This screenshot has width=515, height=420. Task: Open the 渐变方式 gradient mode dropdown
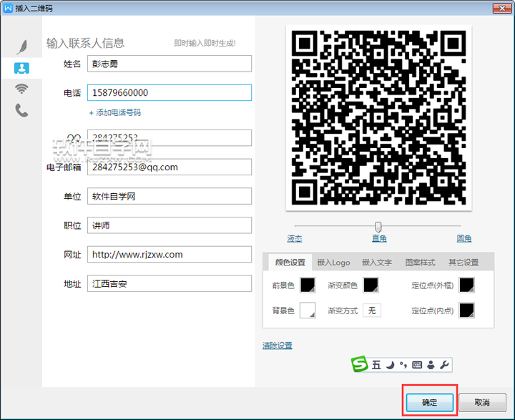(371, 310)
